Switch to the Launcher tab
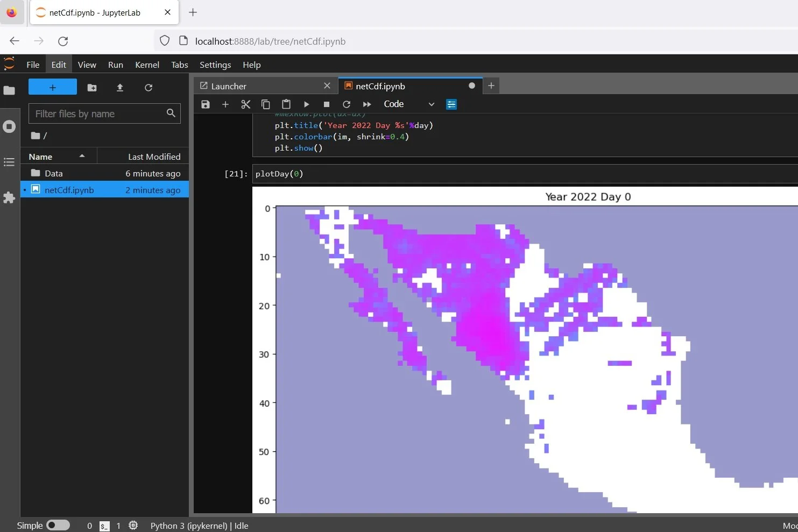This screenshot has height=532, width=798. [x=228, y=86]
